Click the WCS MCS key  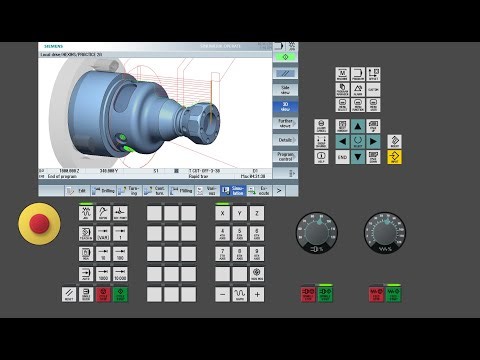(x=257, y=274)
